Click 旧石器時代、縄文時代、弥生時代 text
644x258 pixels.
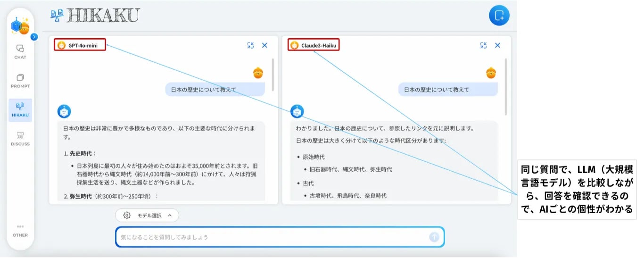[351, 169]
